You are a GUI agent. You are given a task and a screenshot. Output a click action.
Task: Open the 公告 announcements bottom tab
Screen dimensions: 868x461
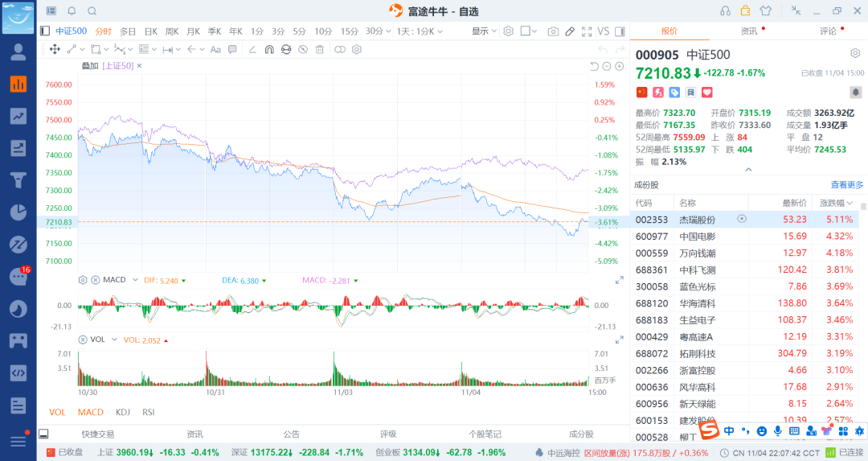coord(291,434)
